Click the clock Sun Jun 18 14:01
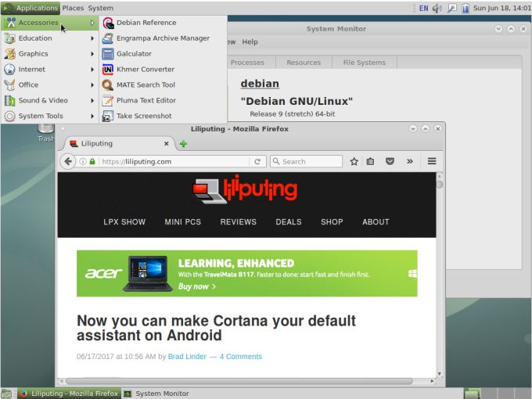 point(501,8)
